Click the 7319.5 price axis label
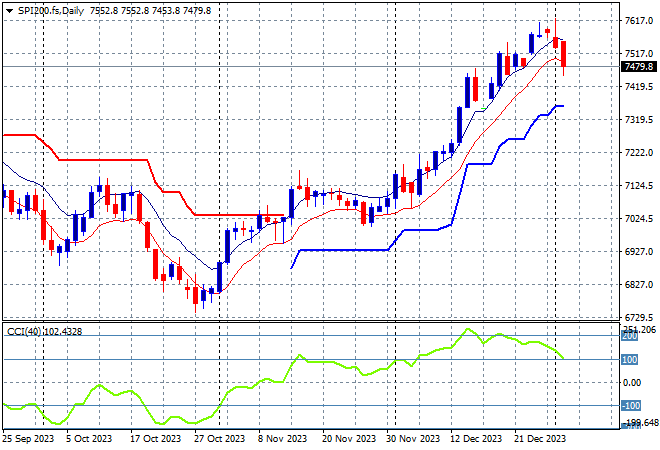 (637, 120)
